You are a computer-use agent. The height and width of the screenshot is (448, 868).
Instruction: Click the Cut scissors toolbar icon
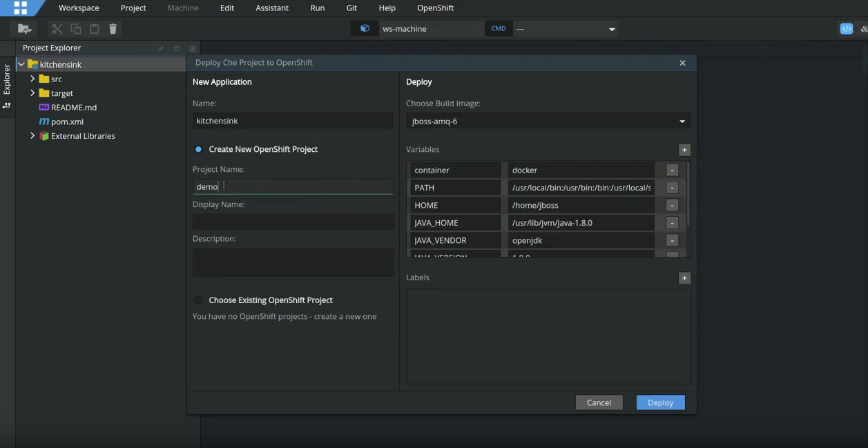click(57, 28)
